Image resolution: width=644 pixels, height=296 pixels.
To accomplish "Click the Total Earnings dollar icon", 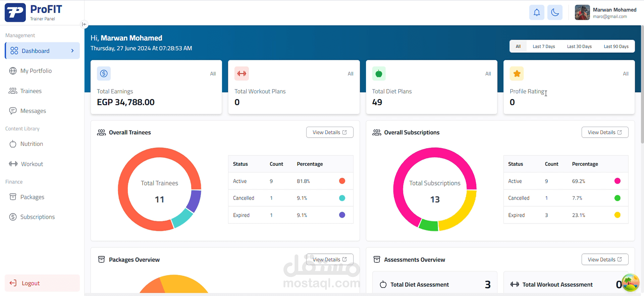I will [x=104, y=73].
